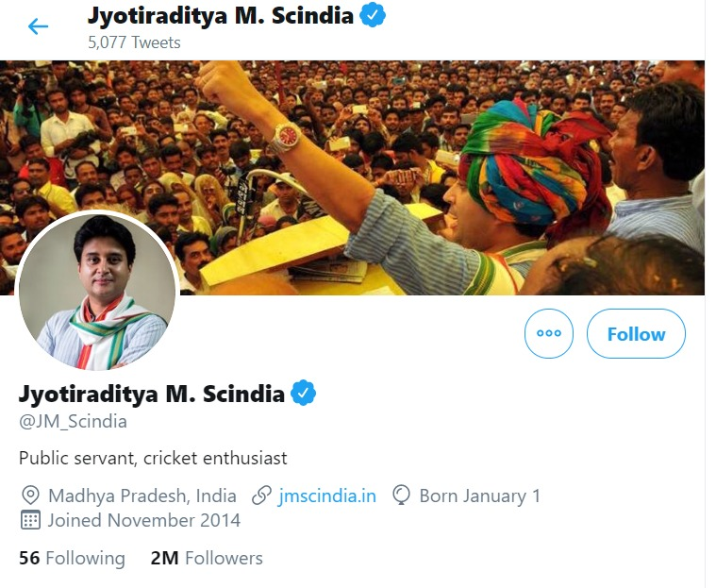
Task: Click the location pin icon
Action: 30,496
